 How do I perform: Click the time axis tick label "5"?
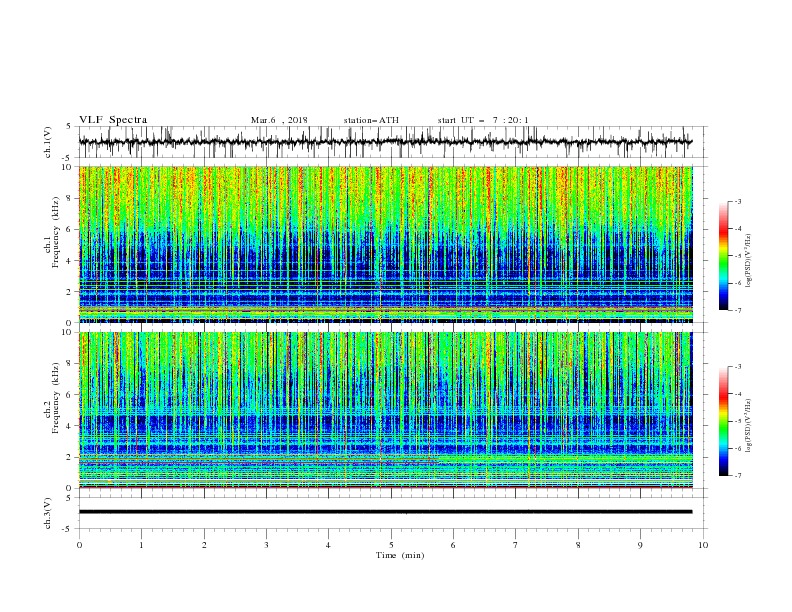click(x=391, y=545)
